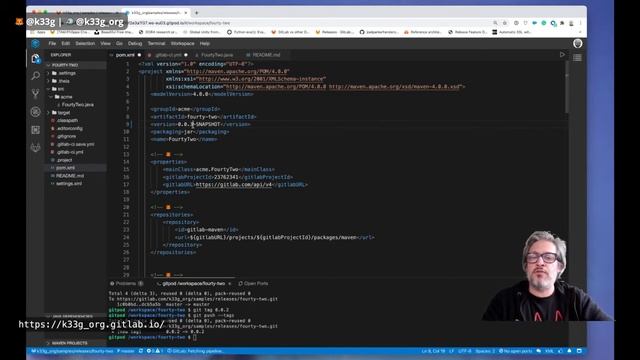Switch to the README.md editor tab

click(x=266, y=55)
